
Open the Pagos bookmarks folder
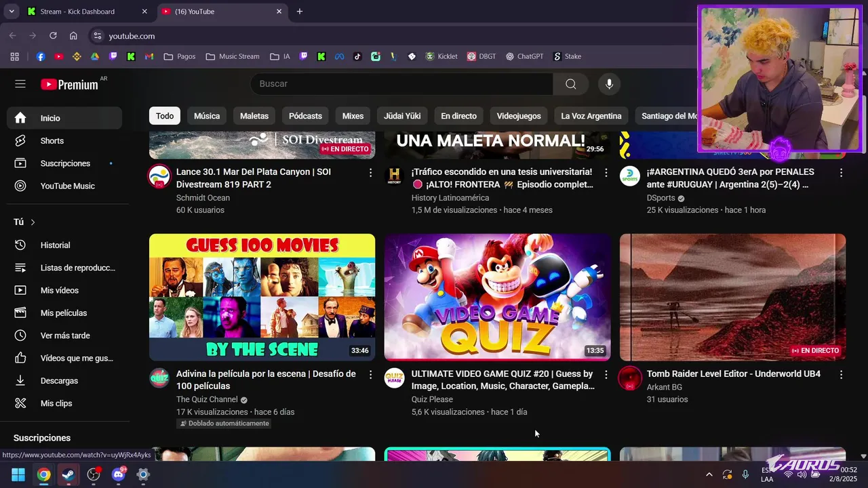180,56
